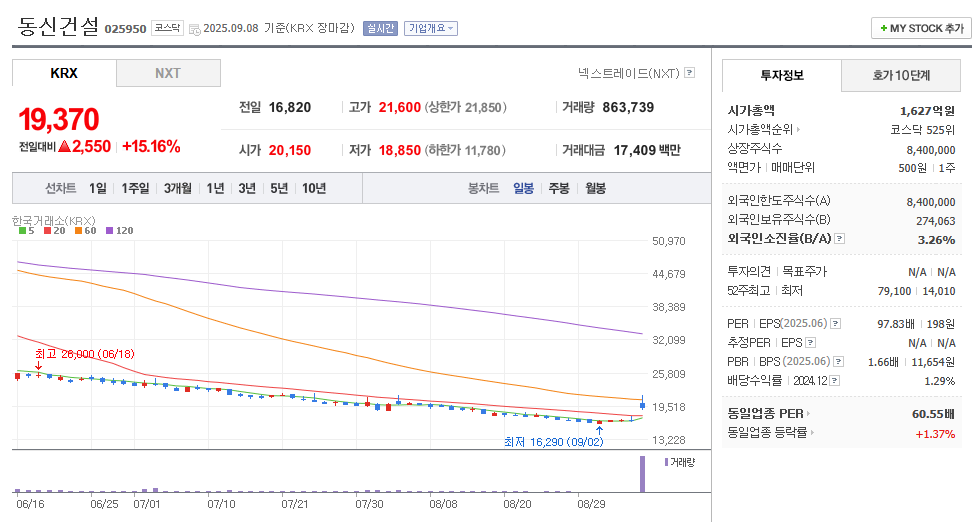Show the 1년 line chart
This screenshot has height=522, width=977.
click(216, 188)
